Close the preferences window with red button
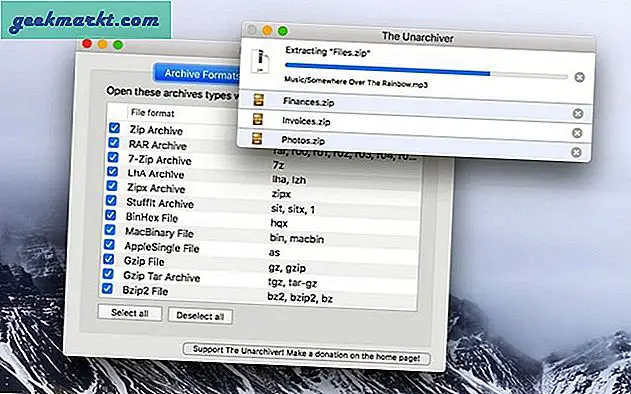This screenshot has width=631, height=394. click(x=87, y=43)
